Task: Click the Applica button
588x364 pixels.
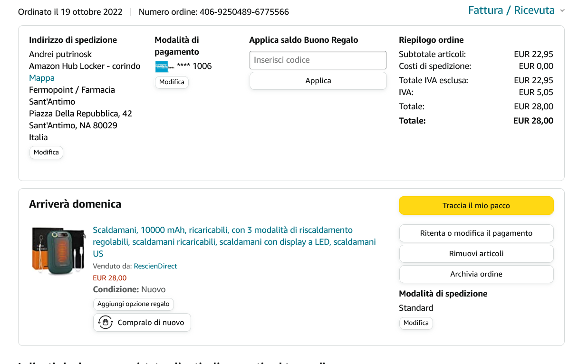Action: coord(318,81)
